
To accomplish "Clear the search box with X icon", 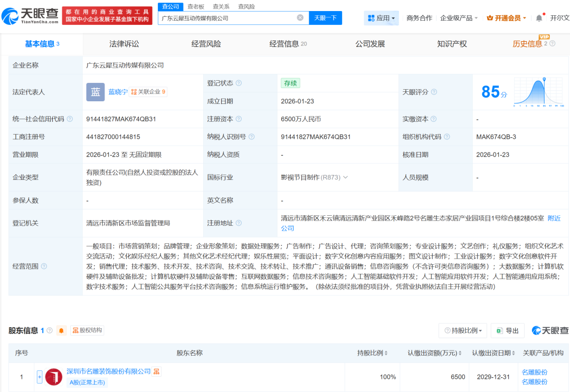I will (x=300, y=18).
